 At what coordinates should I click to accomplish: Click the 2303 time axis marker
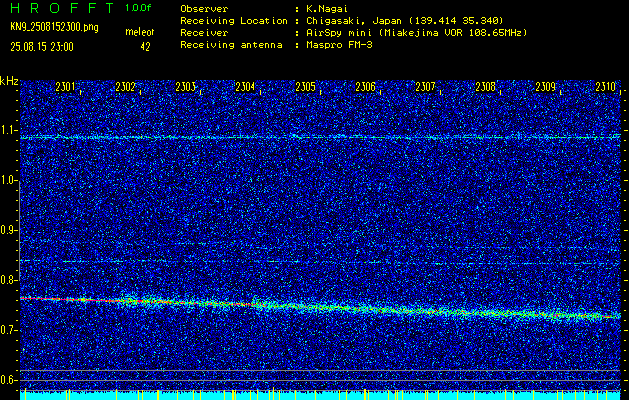coord(185,87)
